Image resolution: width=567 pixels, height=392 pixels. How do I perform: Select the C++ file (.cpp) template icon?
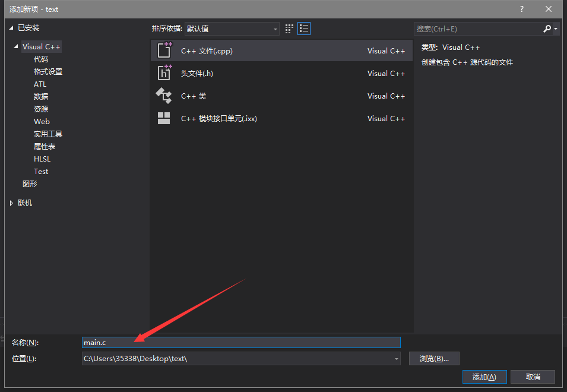coord(164,50)
